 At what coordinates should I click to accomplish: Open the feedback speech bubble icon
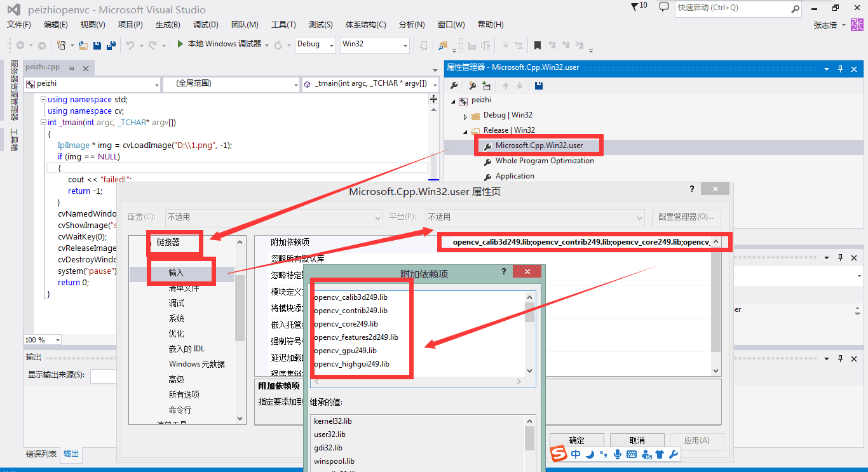[664, 8]
